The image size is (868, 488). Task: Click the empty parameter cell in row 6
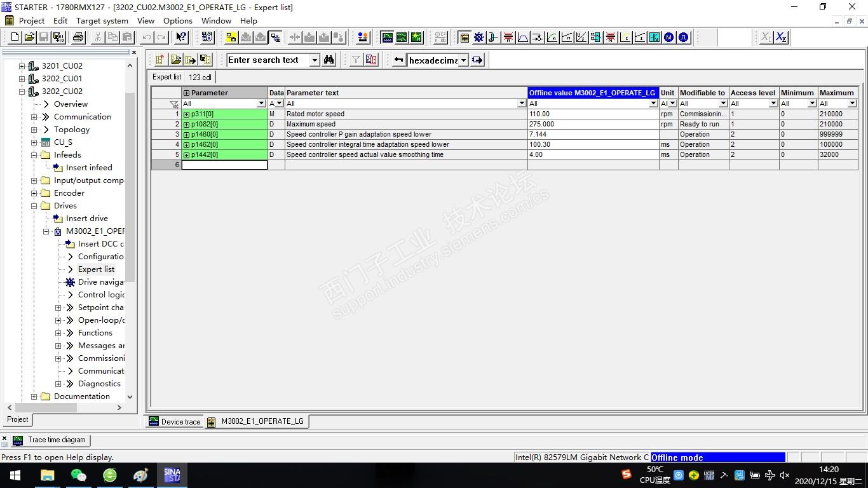point(225,165)
